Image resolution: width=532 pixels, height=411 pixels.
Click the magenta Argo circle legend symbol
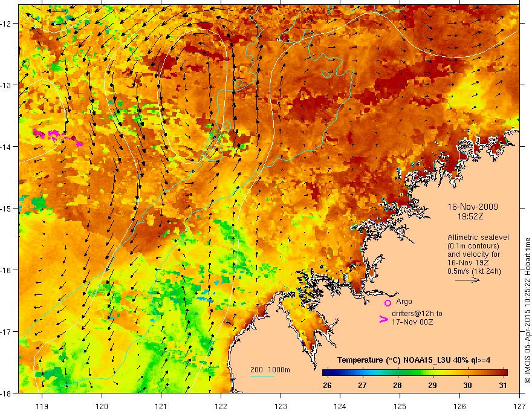tap(388, 303)
